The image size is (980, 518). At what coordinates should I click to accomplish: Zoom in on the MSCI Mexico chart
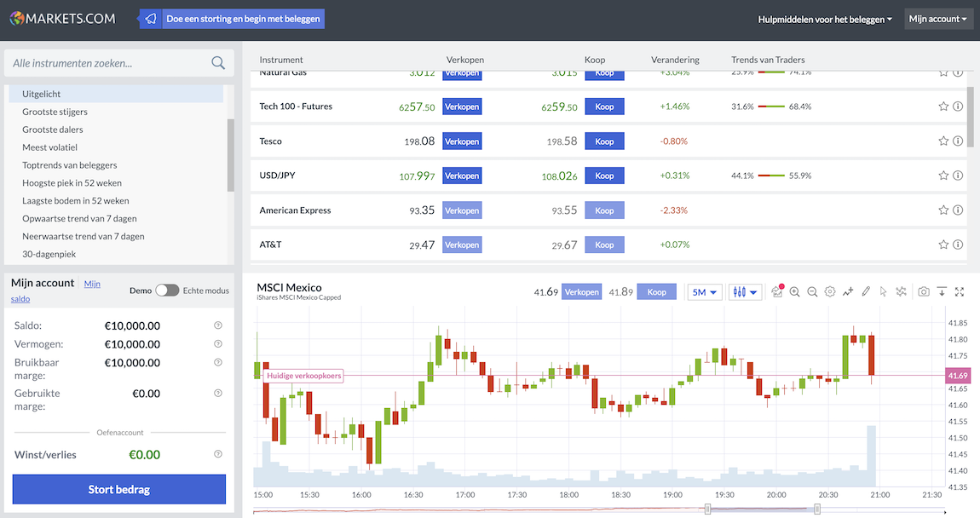tap(794, 292)
